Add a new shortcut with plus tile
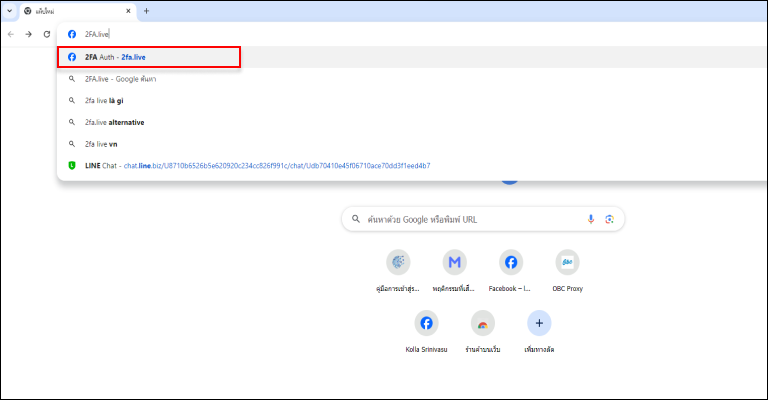Screen dimensions: 768x400 [x=539, y=331]
